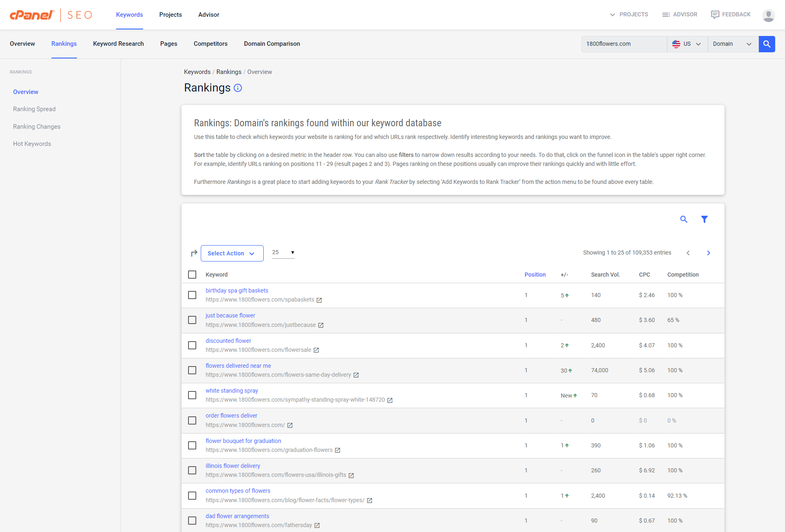
Task: Click the Rankings info circle icon
Action: tap(238, 88)
